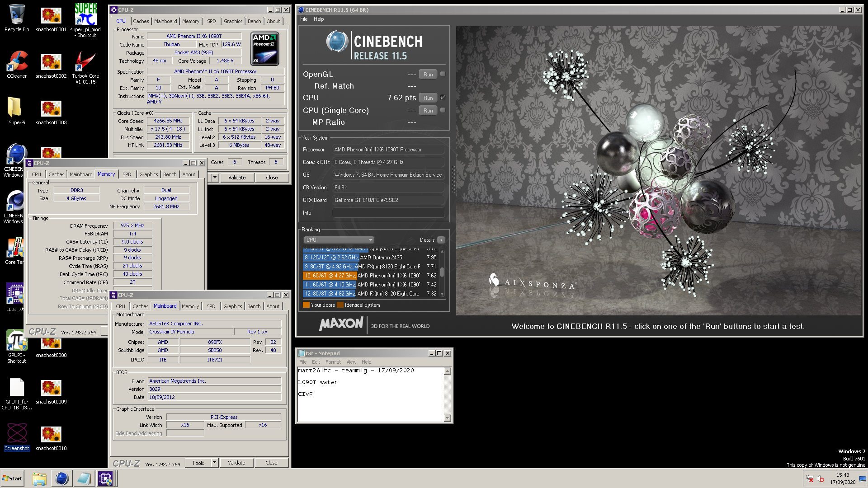Viewport: 868px width, 488px height.
Task: Click the Cinebench rendered scene image
Action: [x=659, y=171]
